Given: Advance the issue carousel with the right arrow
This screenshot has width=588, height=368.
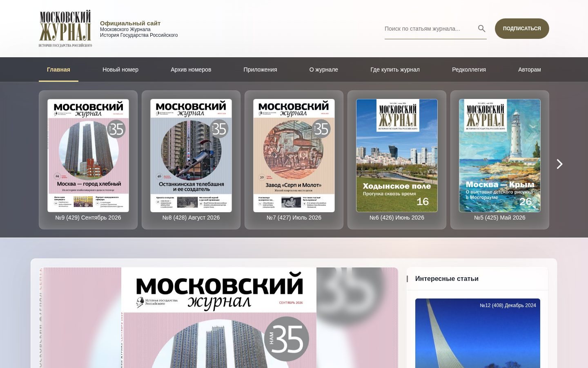Looking at the screenshot, I should click(x=559, y=164).
